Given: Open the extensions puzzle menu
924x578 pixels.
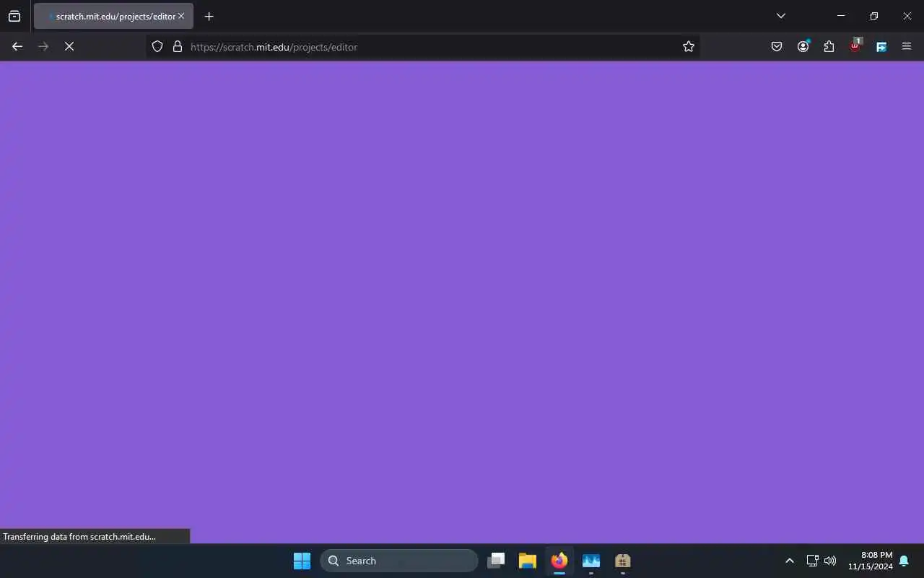Looking at the screenshot, I should click(829, 46).
